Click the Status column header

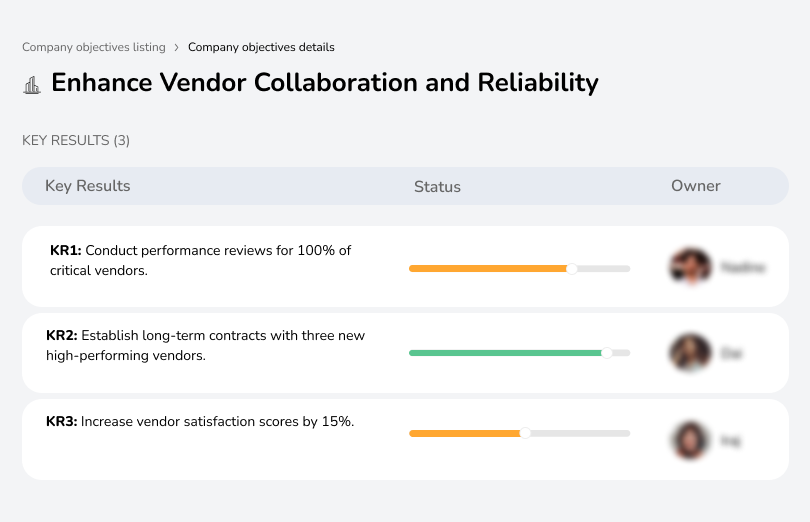click(437, 187)
